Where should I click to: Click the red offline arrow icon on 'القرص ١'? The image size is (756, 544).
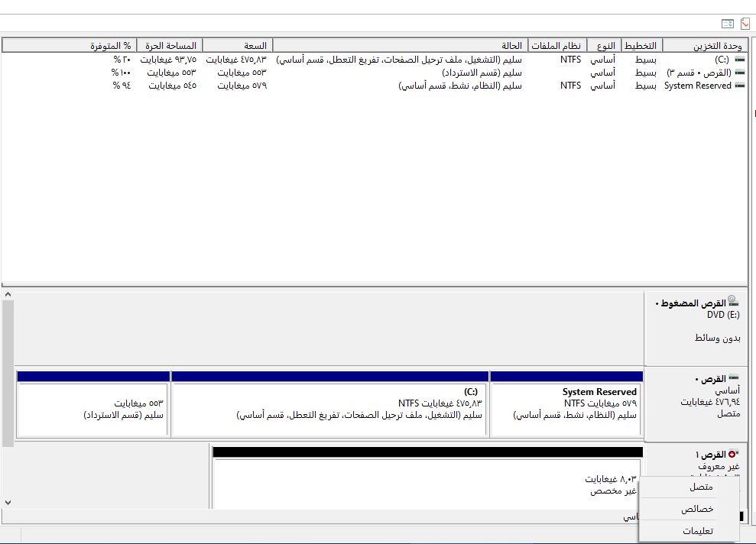click(x=733, y=454)
